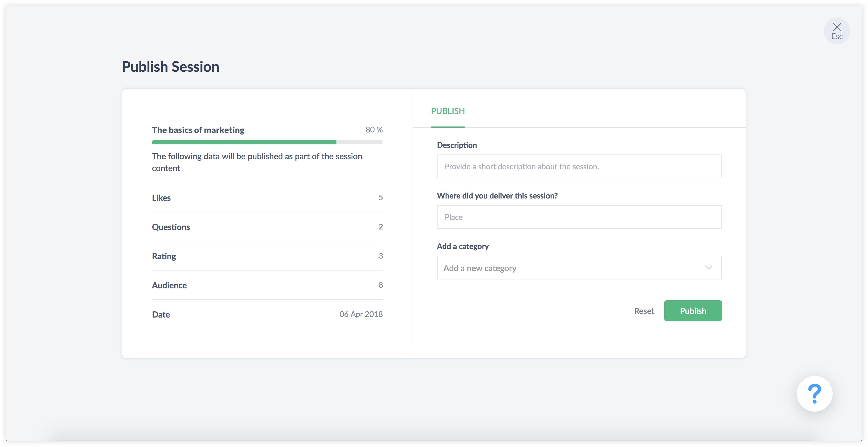This screenshot has width=868, height=447.
Task: Click the Description field label
Action: tap(457, 145)
